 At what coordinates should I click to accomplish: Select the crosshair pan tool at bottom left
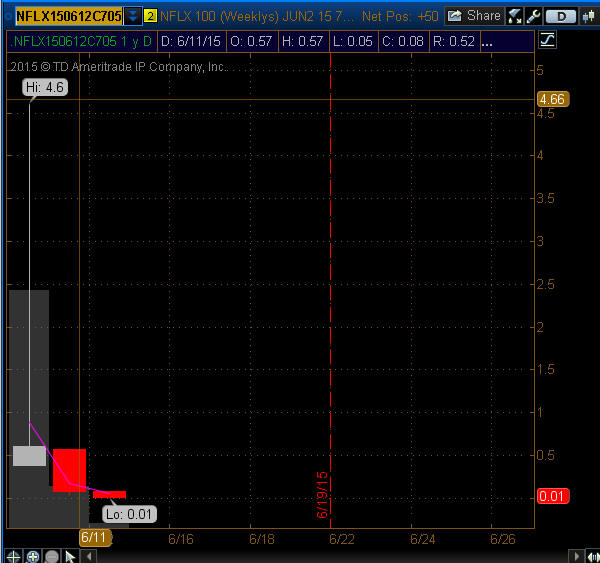(x=13, y=556)
